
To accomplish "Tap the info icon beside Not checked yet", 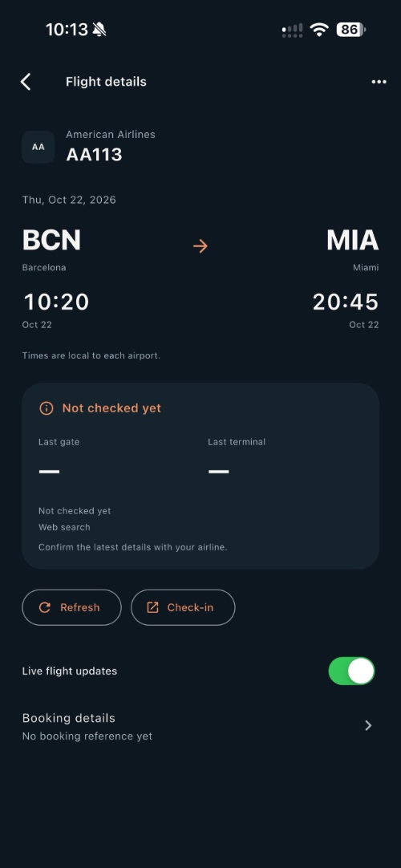I will coord(47,408).
